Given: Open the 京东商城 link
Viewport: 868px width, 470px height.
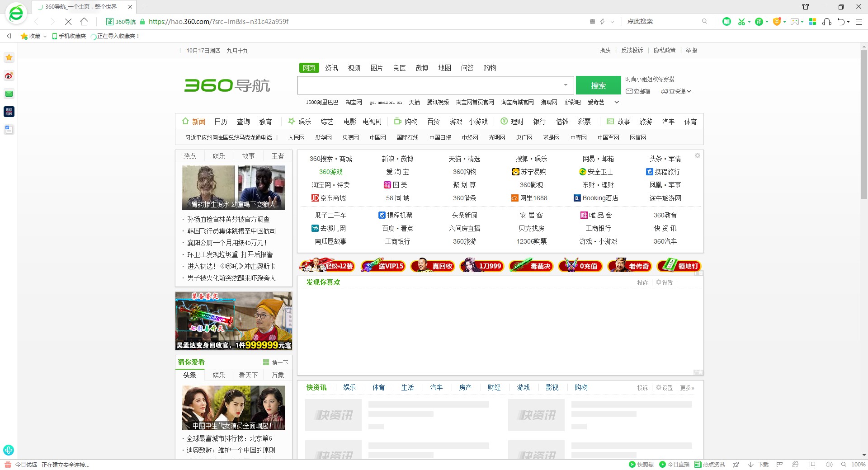Looking at the screenshot, I should coord(333,198).
